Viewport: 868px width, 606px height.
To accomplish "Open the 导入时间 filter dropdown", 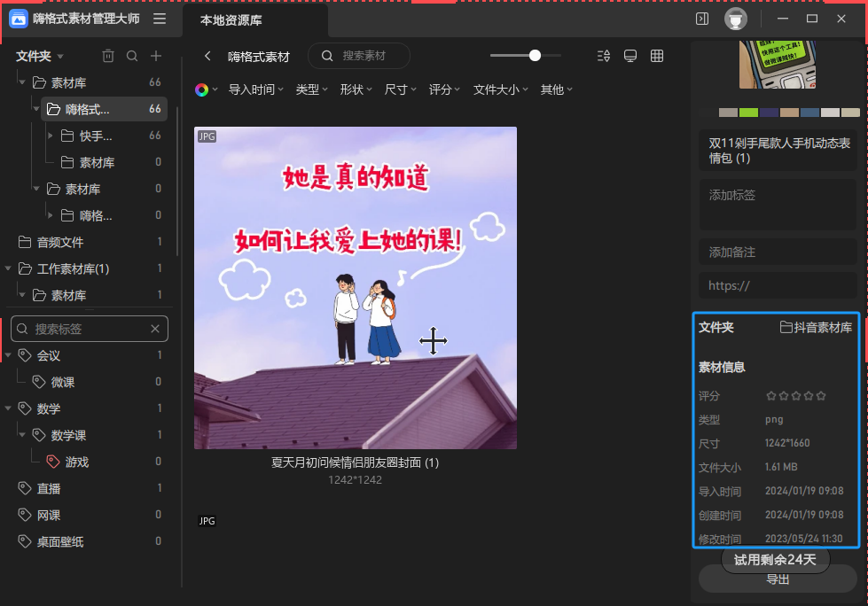I will [x=255, y=89].
